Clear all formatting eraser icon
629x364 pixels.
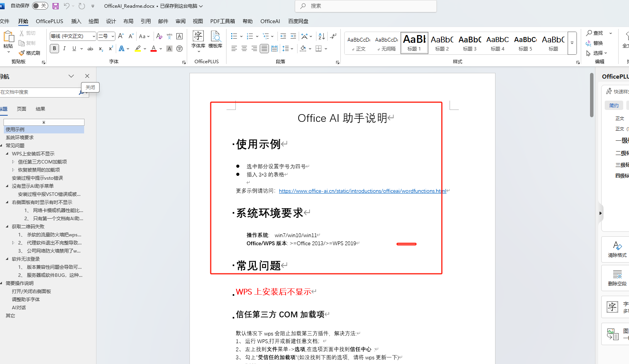click(159, 36)
